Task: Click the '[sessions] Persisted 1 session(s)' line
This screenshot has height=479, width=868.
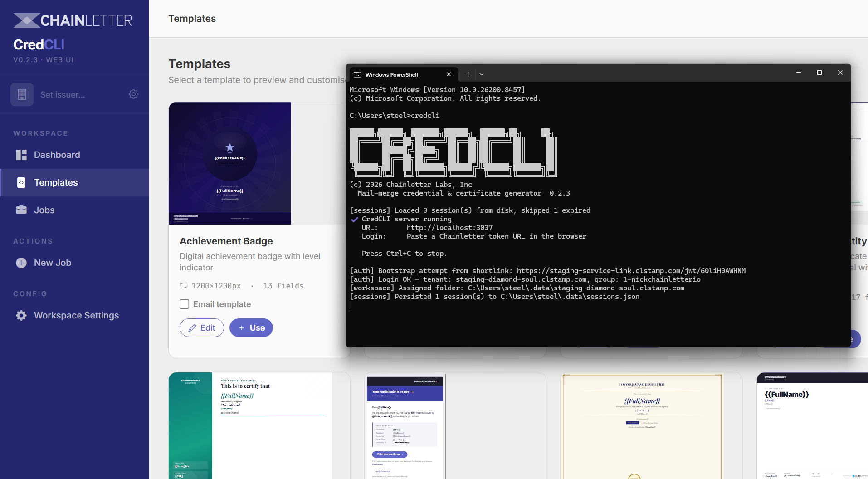Action: [x=494, y=297]
